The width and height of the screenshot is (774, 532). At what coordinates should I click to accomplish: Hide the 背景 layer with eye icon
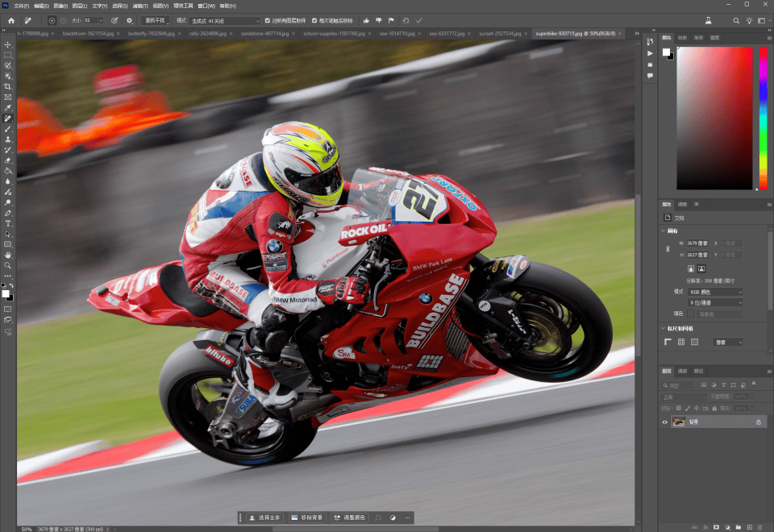(x=665, y=422)
